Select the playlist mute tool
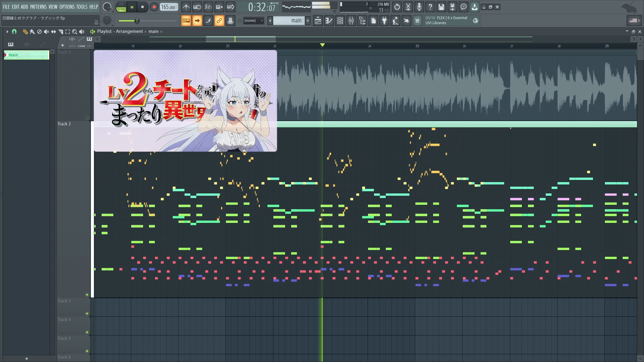The image size is (644, 362). tap(46, 32)
